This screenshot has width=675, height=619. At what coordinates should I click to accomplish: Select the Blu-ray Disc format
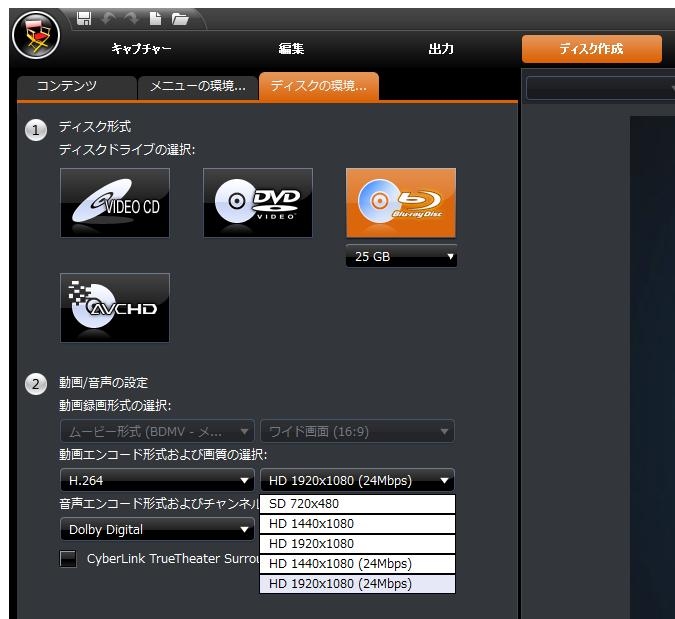401,203
